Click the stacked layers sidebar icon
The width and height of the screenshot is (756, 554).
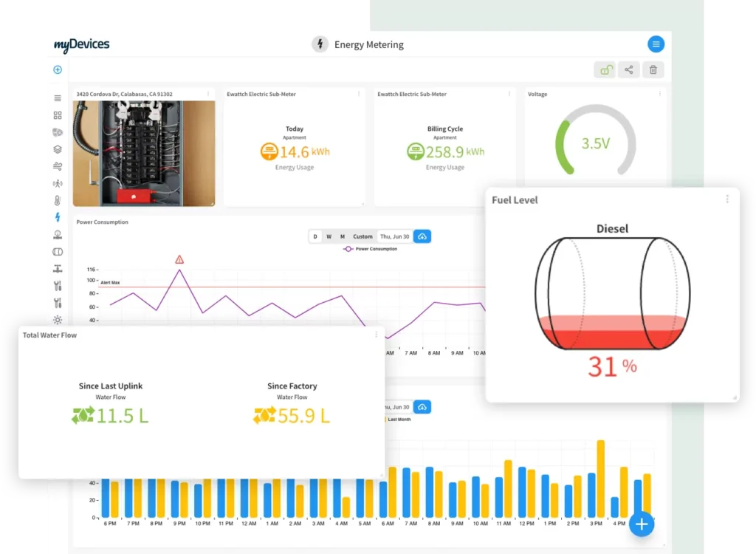[58, 149]
